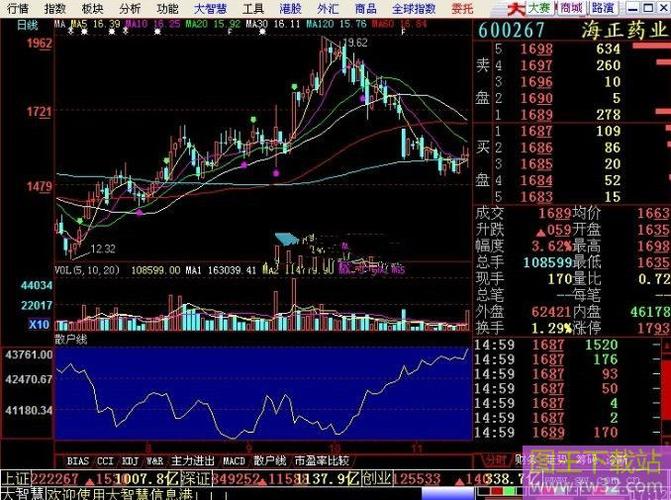The image size is (671, 500).
Task: Click the 19.62 high price label
Action: pyautogui.click(x=355, y=42)
